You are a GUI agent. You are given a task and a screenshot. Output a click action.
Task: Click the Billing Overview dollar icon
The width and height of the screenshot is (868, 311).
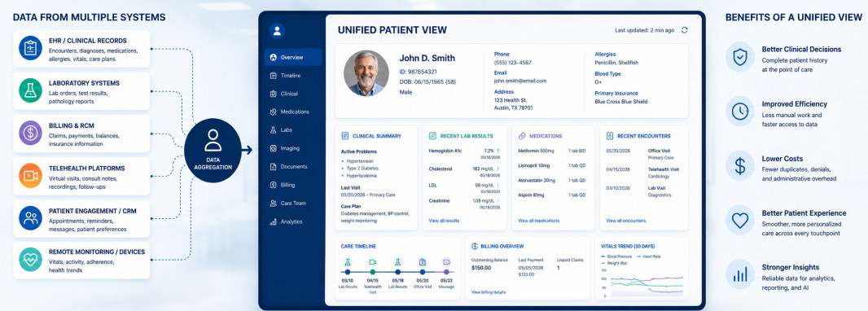pos(475,246)
